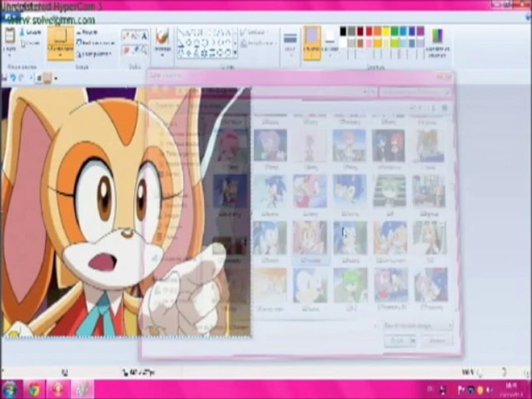Click the Brushes tool icon

(162, 35)
